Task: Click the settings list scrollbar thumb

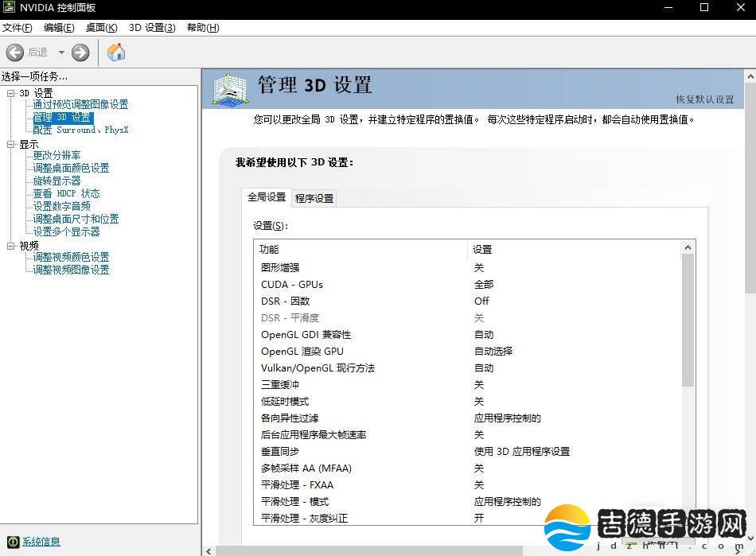Action: (688, 321)
